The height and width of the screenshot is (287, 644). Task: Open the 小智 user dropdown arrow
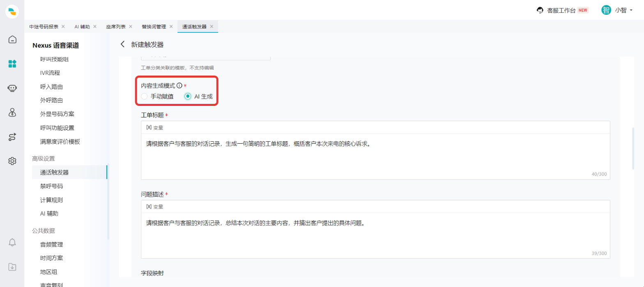pos(631,10)
